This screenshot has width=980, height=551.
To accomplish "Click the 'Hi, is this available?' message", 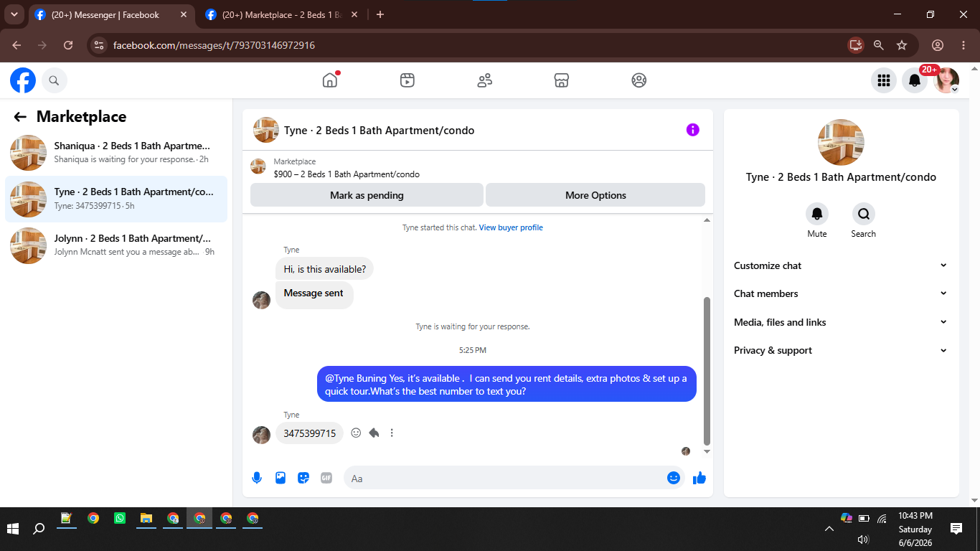I will click(324, 269).
